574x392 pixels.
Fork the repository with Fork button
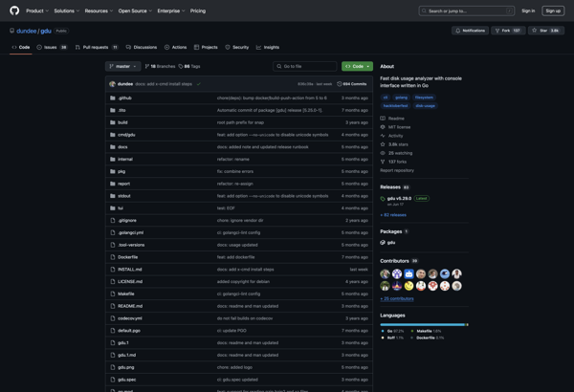[508, 31]
